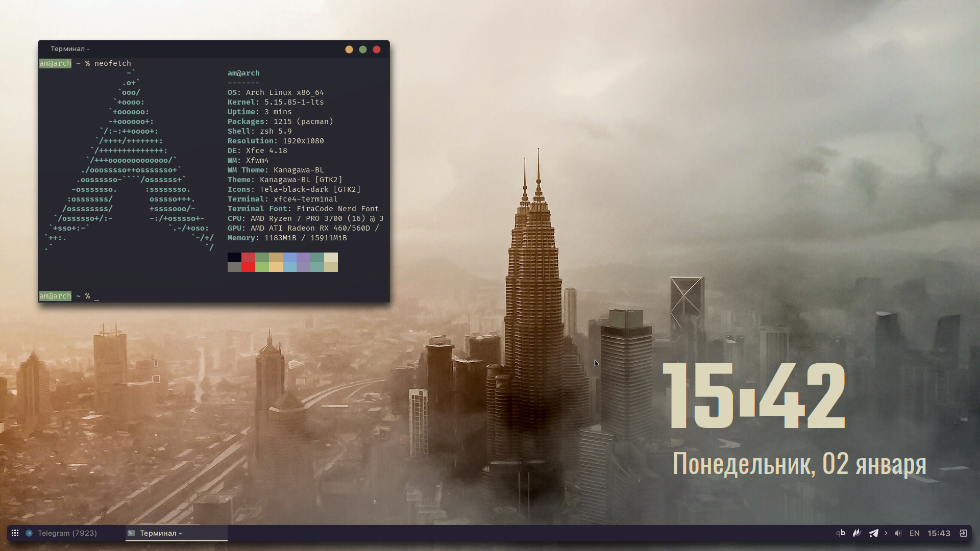Click the "Понедельник, 02 января" desktop date
Image resolution: width=980 pixels, height=551 pixels.
pos(799,464)
